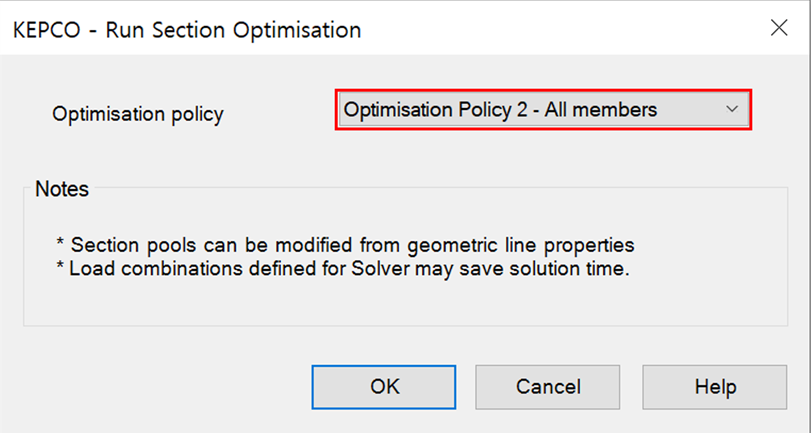
Task: Click the 'KEPCO' text in the title
Action: coord(46,30)
